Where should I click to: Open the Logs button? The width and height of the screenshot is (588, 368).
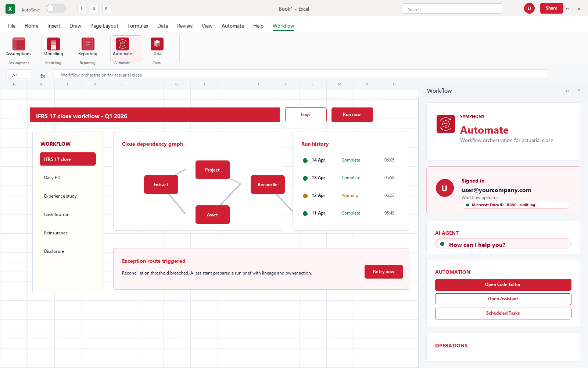tap(306, 115)
